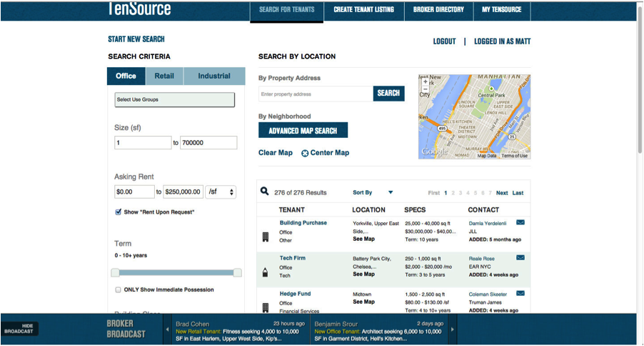Screen dimensions: 644x346
Task: Click the Logout link
Action: click(x=444, y=41)
